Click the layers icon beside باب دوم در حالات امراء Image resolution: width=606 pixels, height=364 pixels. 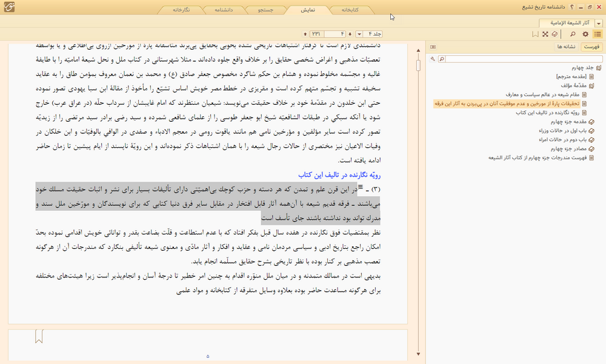[591, 140]
